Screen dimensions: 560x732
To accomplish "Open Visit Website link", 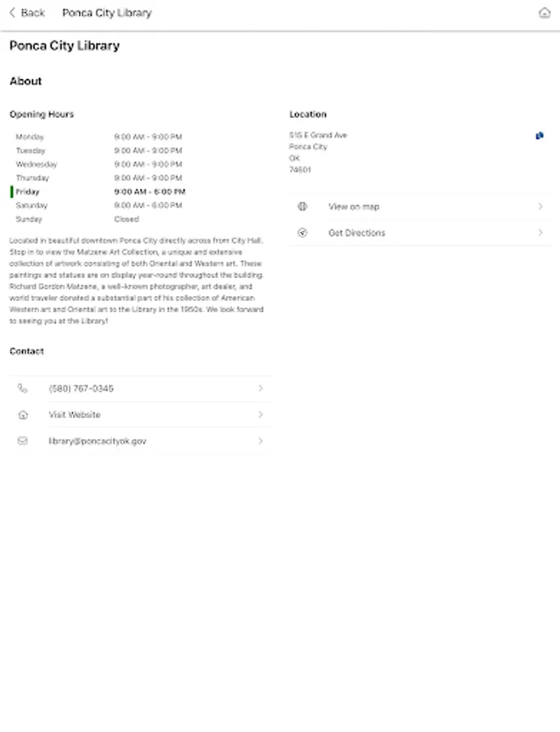I will point(141,415).
